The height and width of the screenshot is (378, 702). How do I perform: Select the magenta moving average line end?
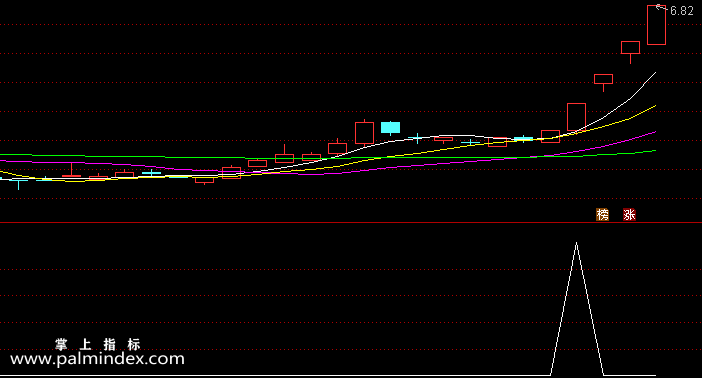click(655, 132)
